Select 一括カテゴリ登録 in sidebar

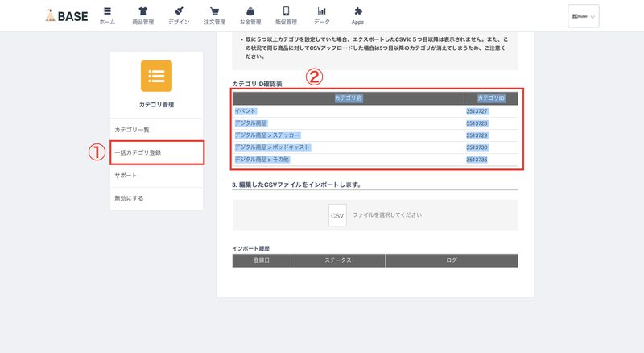pos(156,152)
